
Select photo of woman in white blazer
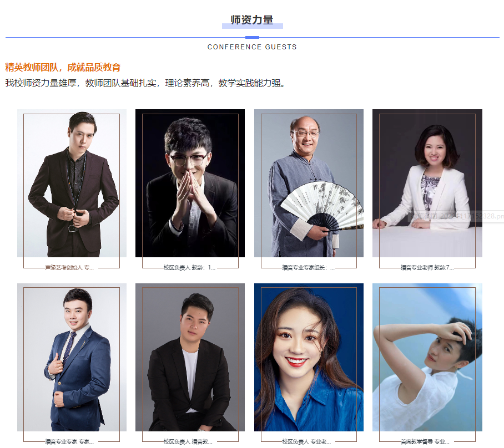[x=427, y=183]
